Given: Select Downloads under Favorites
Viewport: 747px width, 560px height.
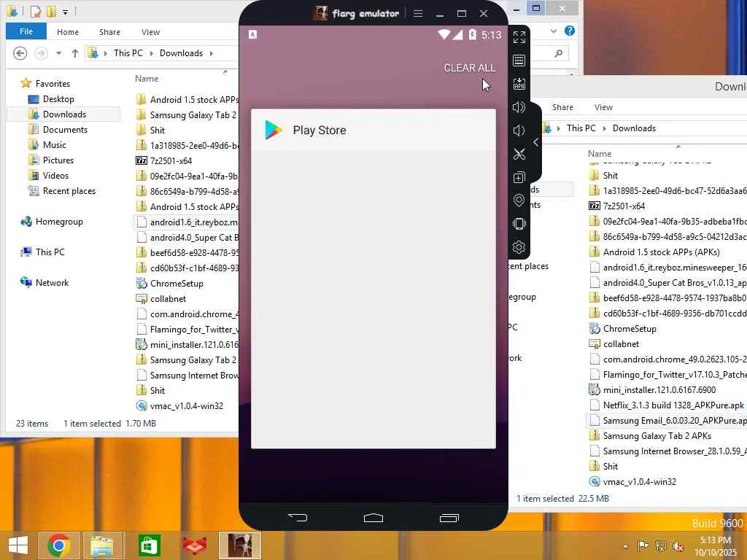Looking at the screenshot, I should [x=64, y=114].
